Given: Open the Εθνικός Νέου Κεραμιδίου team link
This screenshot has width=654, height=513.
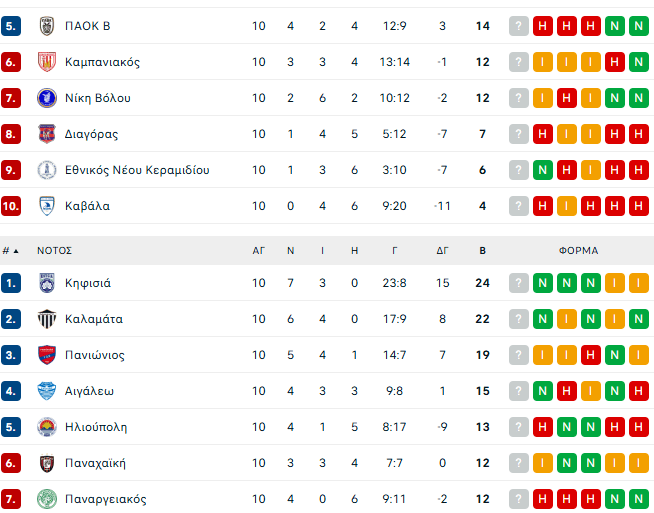Looking at the screenshot, I should (x=137, y=170).
